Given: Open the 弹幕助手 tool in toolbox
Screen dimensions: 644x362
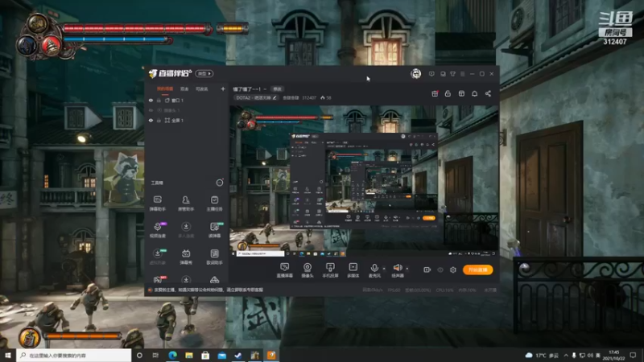Looking at the screenshot, I should pyautogui.click(x=157, y=204).
